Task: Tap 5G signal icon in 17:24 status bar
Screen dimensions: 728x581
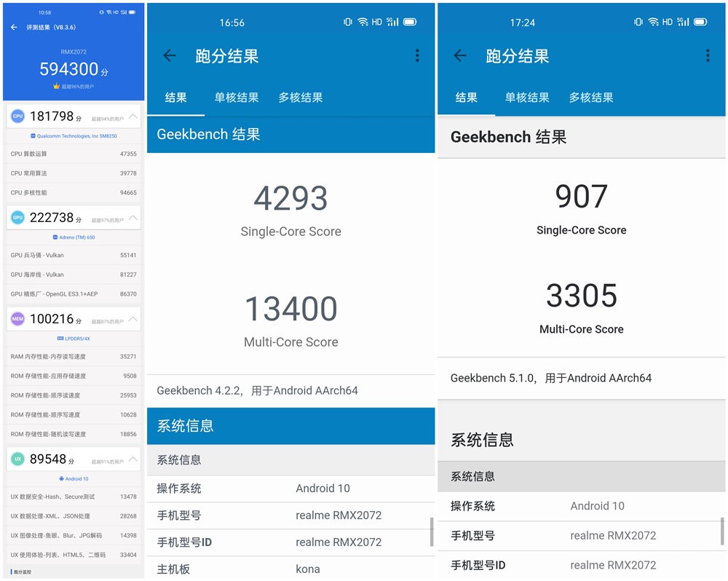Action: [x=683, y=22]
